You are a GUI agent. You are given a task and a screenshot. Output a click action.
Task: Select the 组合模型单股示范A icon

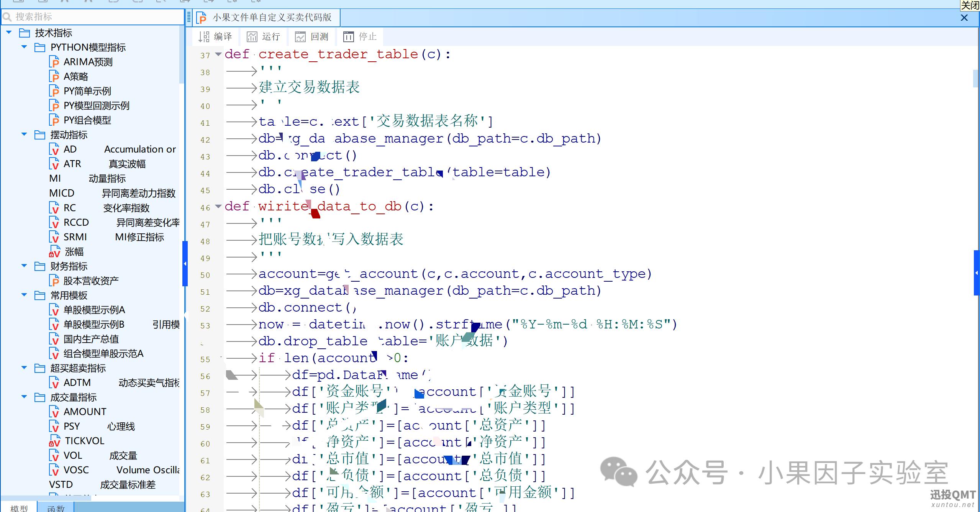click(54, 353)
